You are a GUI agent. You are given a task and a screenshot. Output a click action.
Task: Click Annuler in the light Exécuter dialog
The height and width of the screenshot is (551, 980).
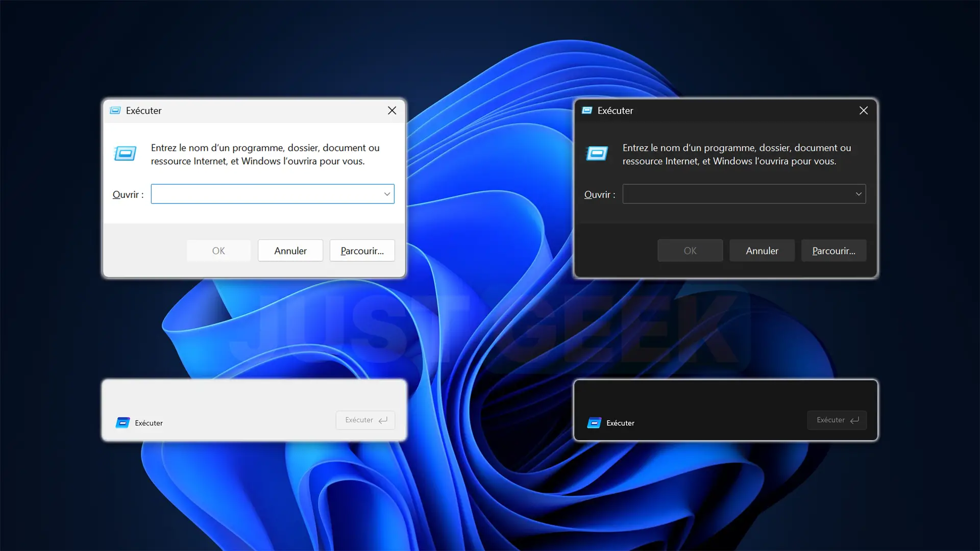click(x=290, y=251)
